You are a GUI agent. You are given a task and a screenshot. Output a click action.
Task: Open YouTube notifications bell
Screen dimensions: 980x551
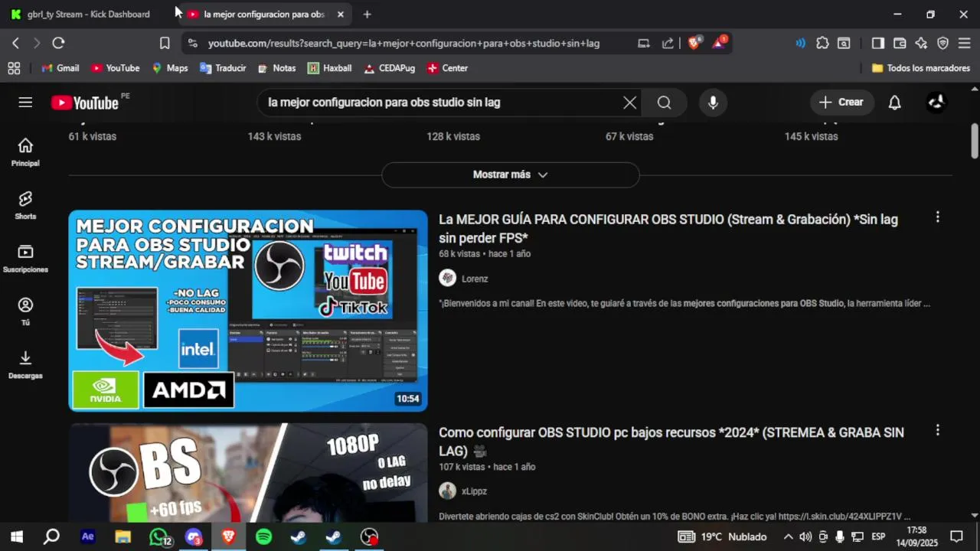click(894, 103)
